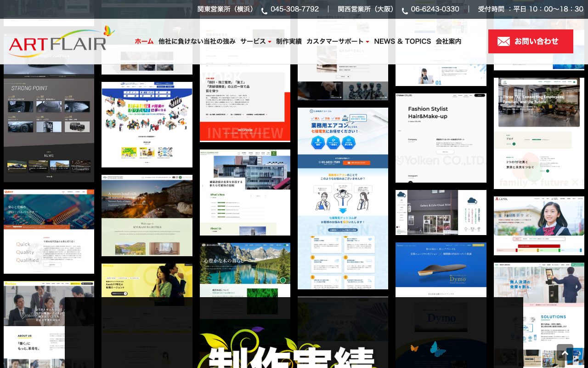Call the 06-6243-0330 phone number
The image size is (588, 368).
[x=435, y=9]
